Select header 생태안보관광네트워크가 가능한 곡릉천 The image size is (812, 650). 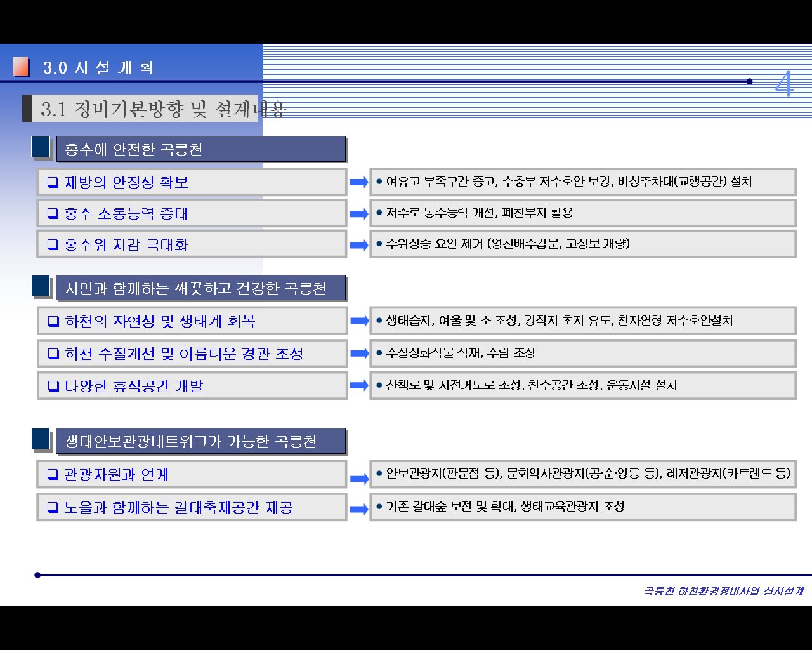pos(201,441)
